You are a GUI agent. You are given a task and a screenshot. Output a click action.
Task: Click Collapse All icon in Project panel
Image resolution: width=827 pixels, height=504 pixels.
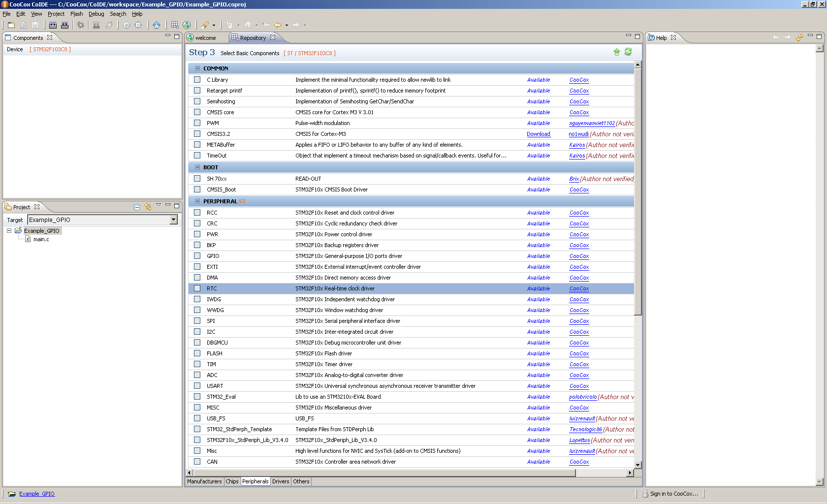pyautogui.click(x=137, y=207)
